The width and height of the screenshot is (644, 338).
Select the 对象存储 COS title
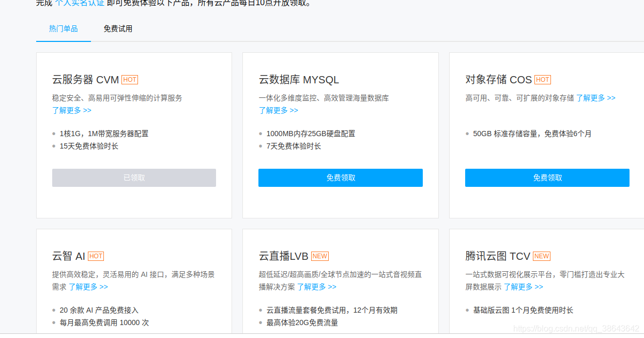tap(499, 80)
